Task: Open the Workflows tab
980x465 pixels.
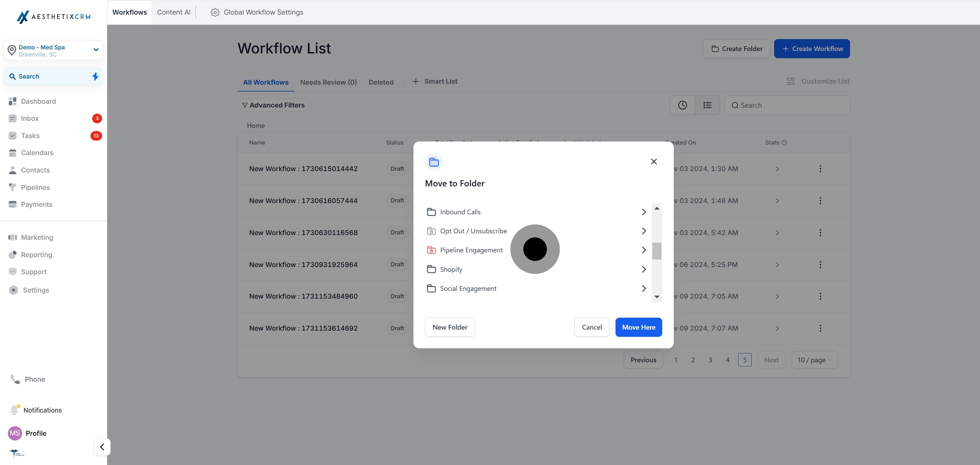Action: click(x=129, y=12)
